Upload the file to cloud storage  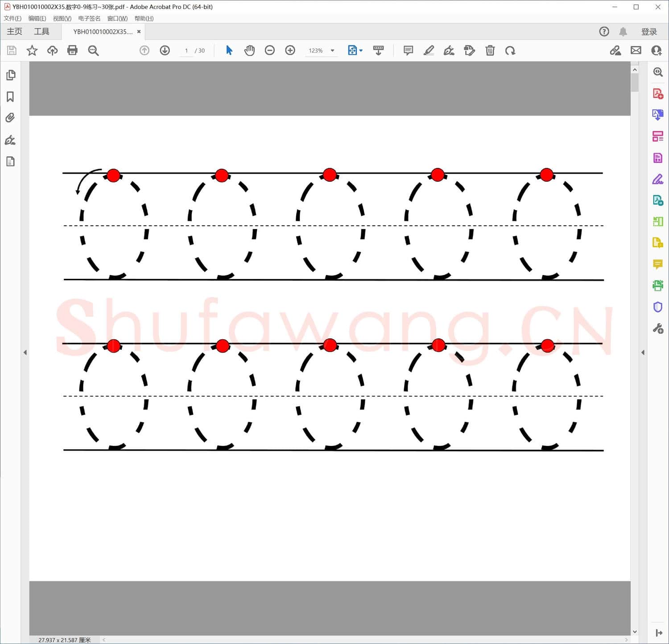tap(52, 50)
